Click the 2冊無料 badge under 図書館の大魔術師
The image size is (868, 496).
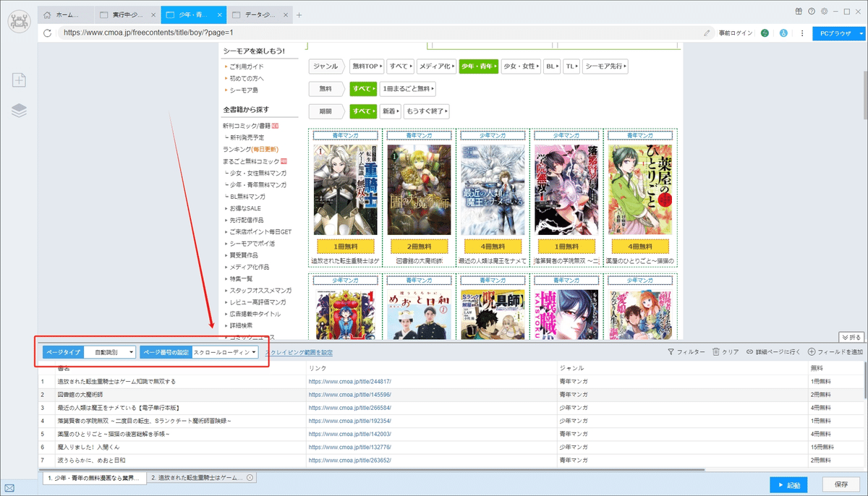click(419, 246)
